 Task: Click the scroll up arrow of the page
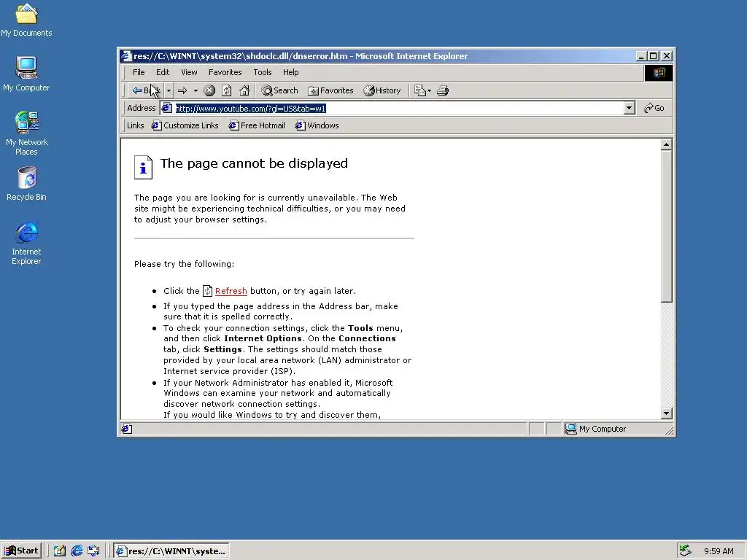click(667, 144)
